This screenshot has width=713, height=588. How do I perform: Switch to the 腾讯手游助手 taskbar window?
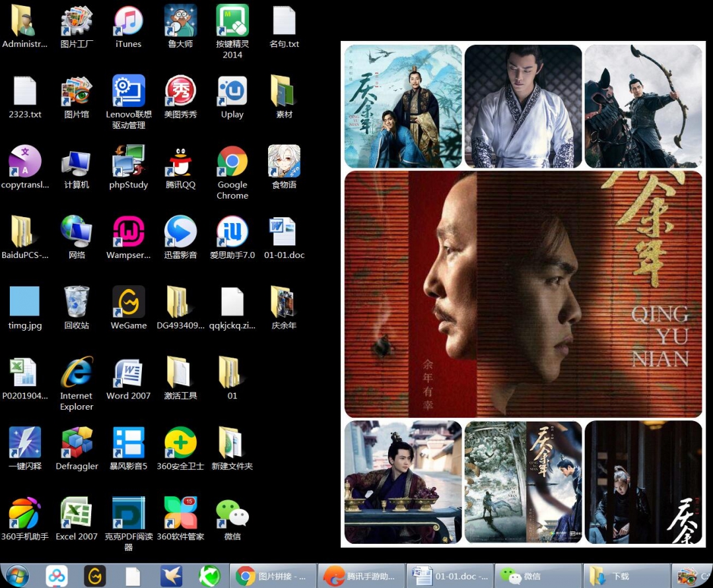[x=361, y=576]
